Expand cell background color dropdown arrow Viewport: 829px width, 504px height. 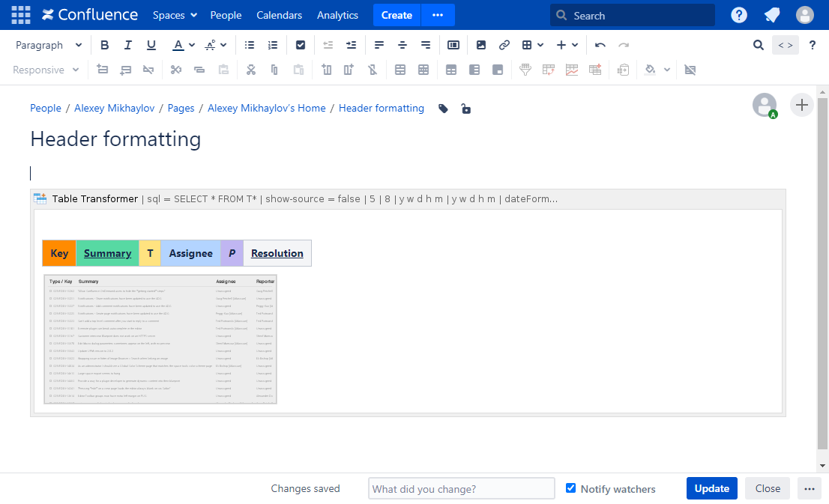pyautogui.click(x=667, y=70)
